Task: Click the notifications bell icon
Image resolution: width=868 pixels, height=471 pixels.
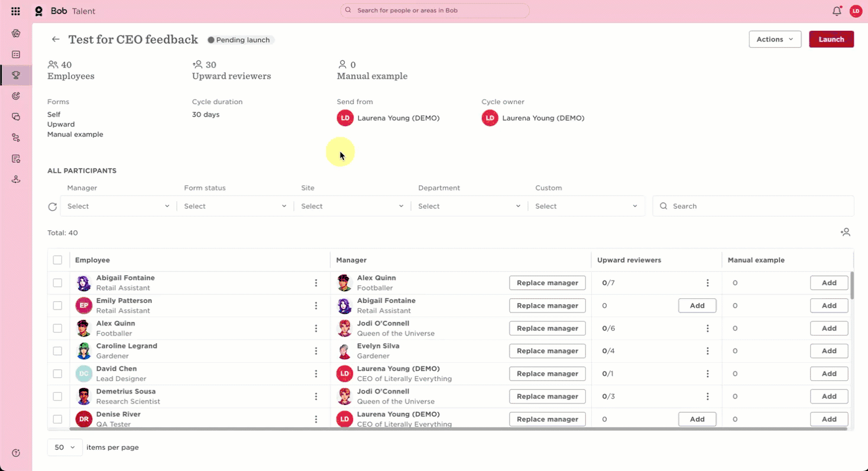Action: [837, 11]
